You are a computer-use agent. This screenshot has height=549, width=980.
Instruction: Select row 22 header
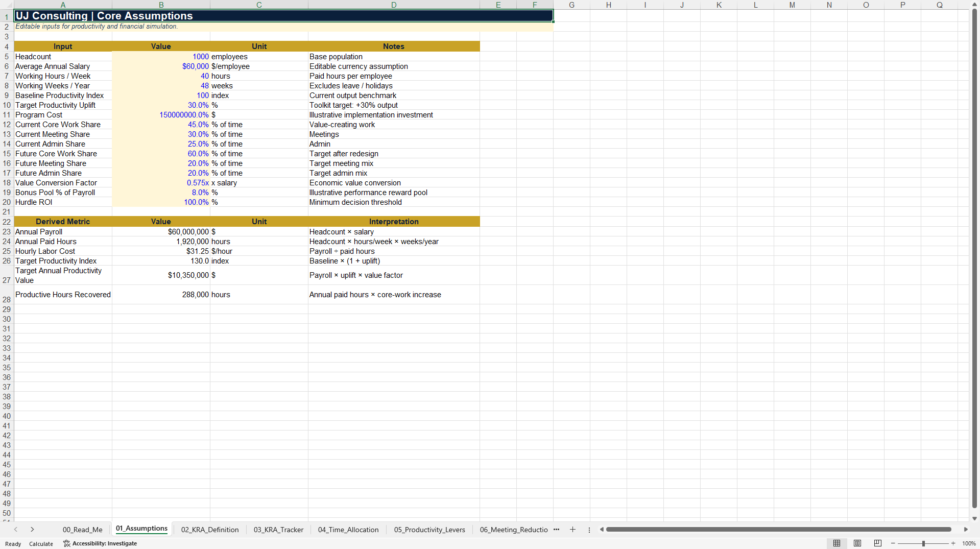pos(7,222)
